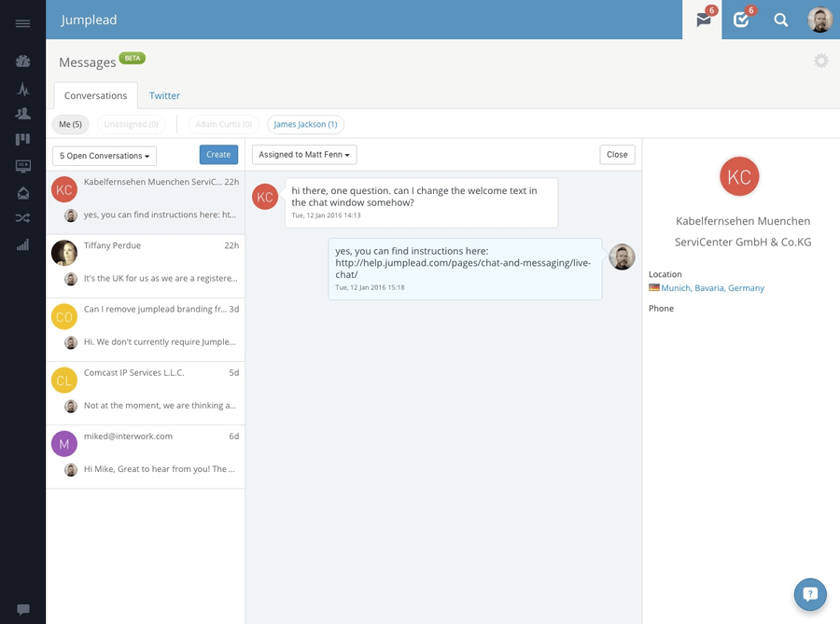Click the 'It's the UK for us' preview text
840x624 pixels.
[x=161, y=278]
